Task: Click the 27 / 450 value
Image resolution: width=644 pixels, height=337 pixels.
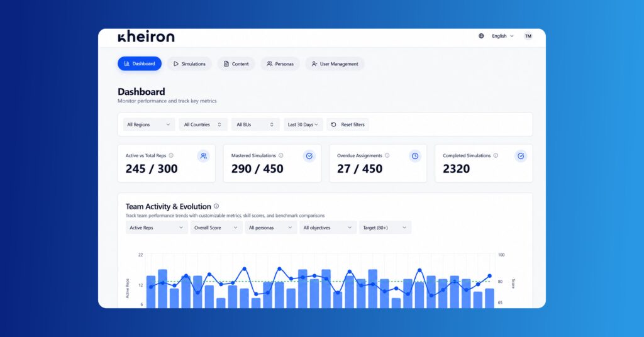Action: click(x=360, y=168)
